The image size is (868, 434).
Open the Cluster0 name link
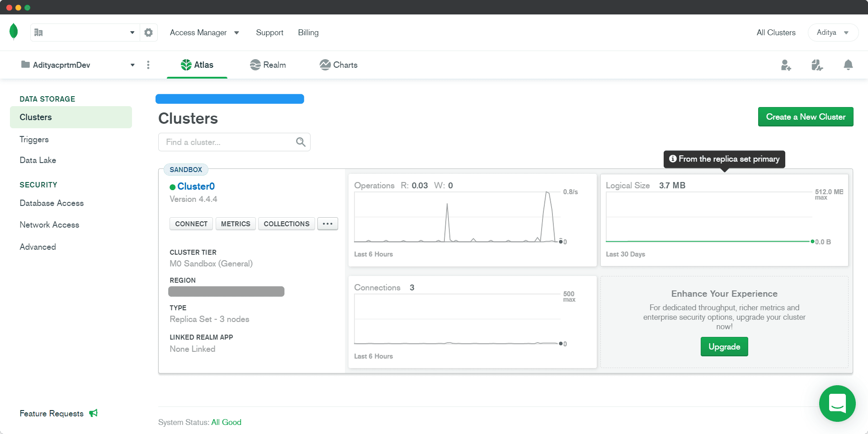[196, 187]
